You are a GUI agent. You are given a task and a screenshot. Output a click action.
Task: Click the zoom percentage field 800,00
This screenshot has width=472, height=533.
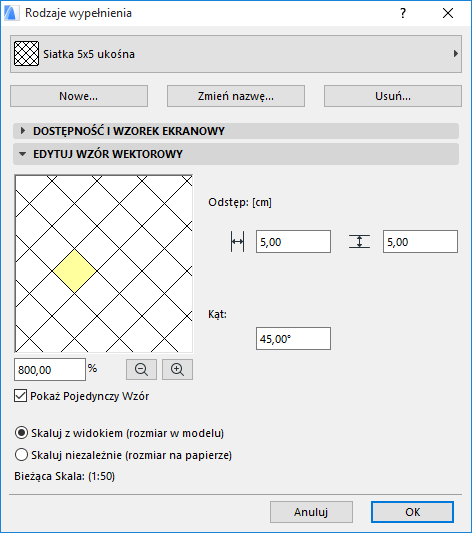tap(50, 369)
